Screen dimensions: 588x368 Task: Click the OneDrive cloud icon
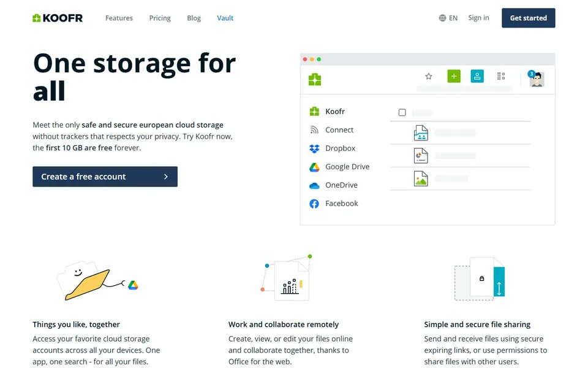(x=314, y=185)
